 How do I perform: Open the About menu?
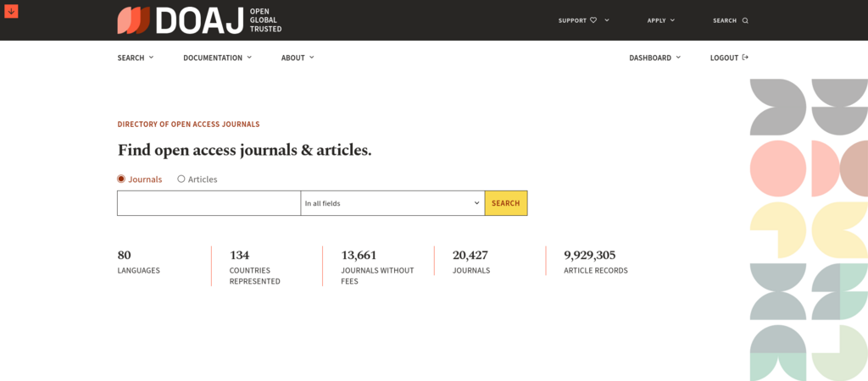298,58
